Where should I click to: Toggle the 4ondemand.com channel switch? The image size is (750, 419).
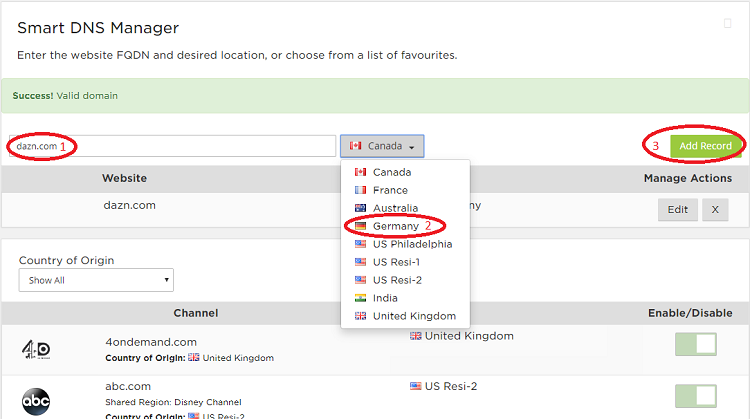click(x=696, y=344)
